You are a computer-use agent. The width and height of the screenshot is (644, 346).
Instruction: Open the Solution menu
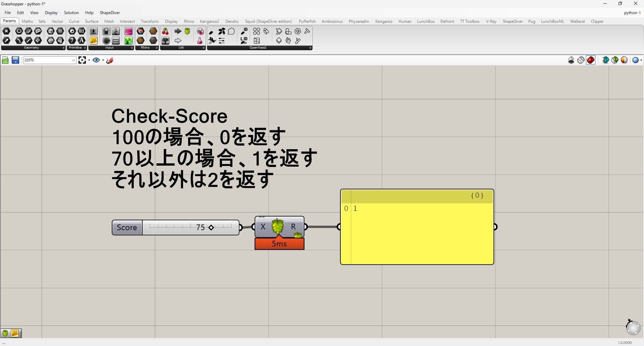[x=71, y=12]
